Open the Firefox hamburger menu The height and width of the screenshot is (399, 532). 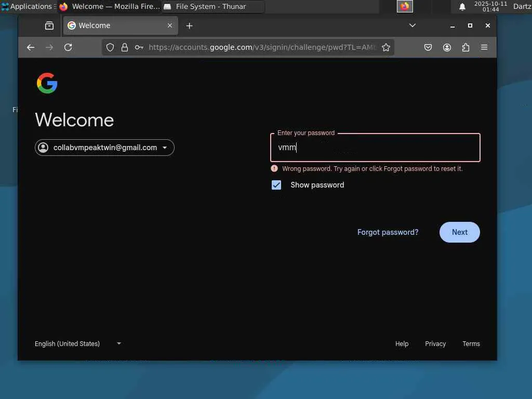[484, 47]
